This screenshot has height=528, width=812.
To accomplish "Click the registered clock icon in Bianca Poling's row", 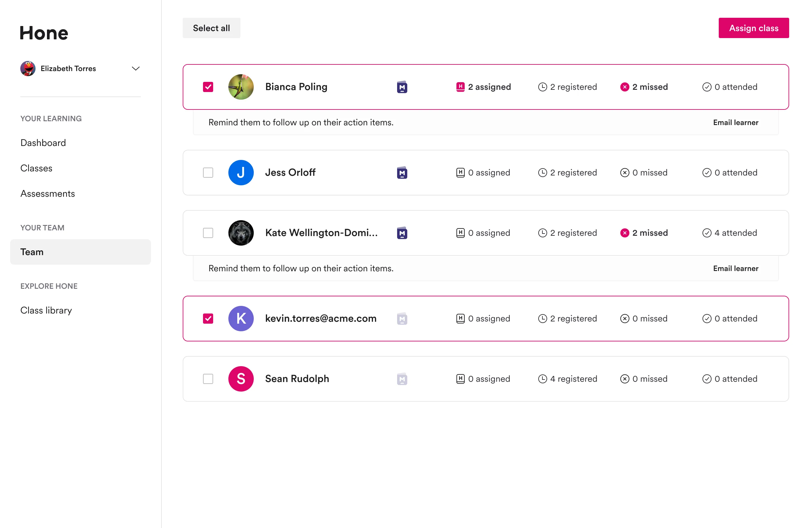I will [x=542, y=87].
